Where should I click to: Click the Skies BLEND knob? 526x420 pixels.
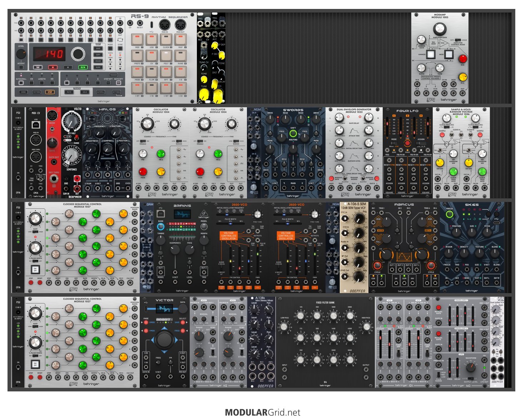pyautogui.click(x=495, y=253)
